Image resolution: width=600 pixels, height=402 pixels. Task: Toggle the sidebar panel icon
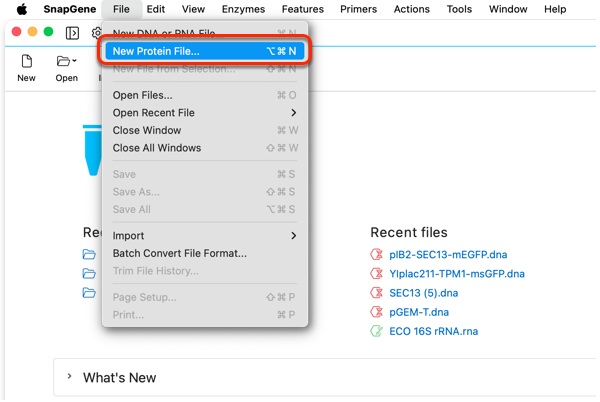(72, 33)
